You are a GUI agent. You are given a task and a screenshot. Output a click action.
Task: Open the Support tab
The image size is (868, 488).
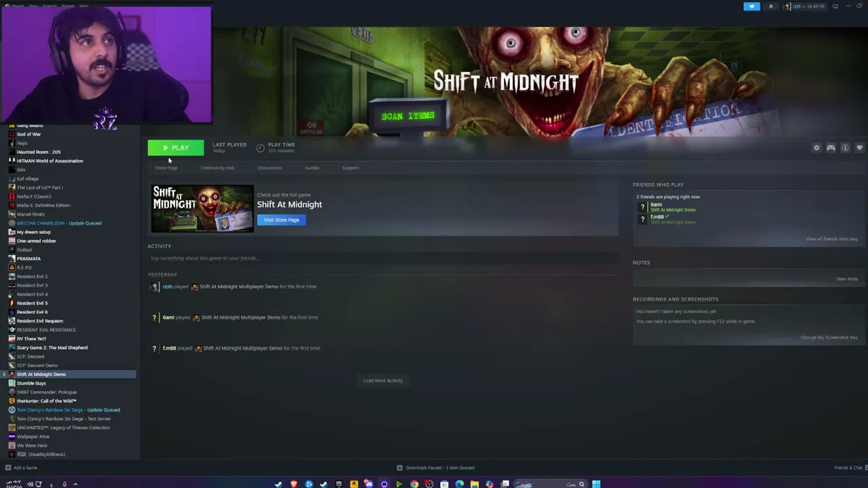[351, 167]
